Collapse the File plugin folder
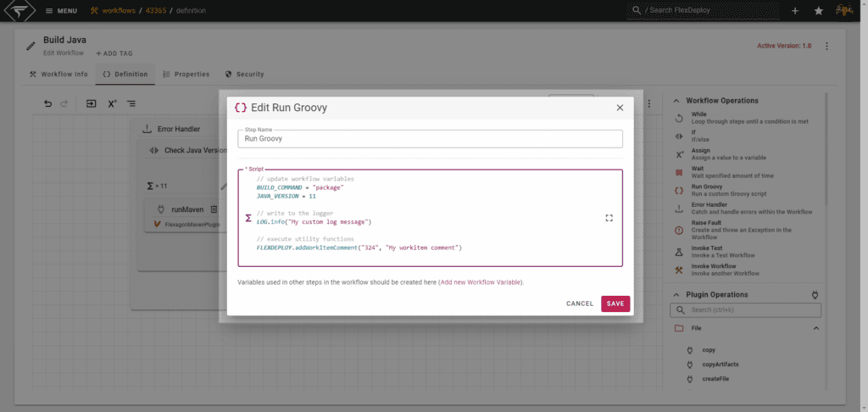The image size is (868, 412). tap(816, 328)
